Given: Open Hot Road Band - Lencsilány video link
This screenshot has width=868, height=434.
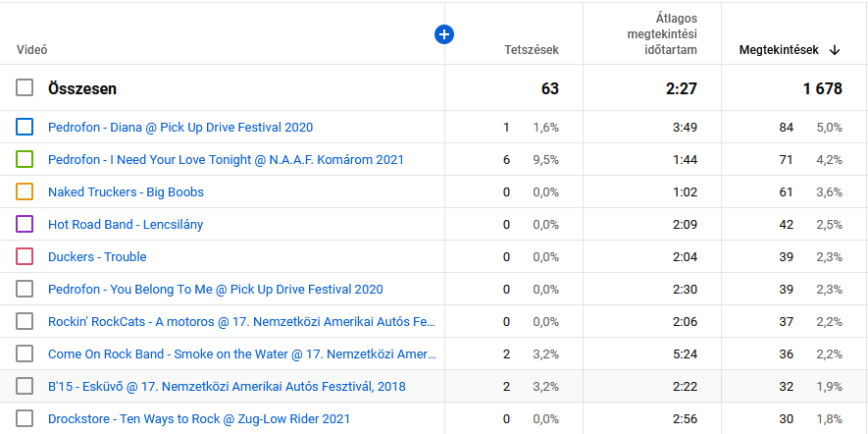Looking at the screenshot, I should pos(126,224).
